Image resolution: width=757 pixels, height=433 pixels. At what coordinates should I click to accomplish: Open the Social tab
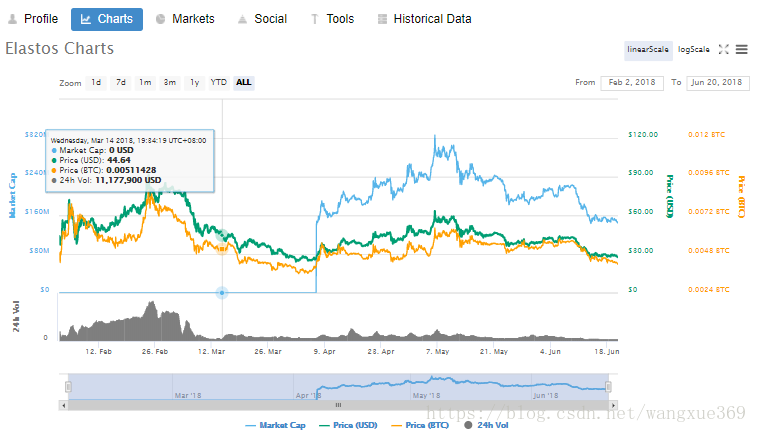point(263,19)
